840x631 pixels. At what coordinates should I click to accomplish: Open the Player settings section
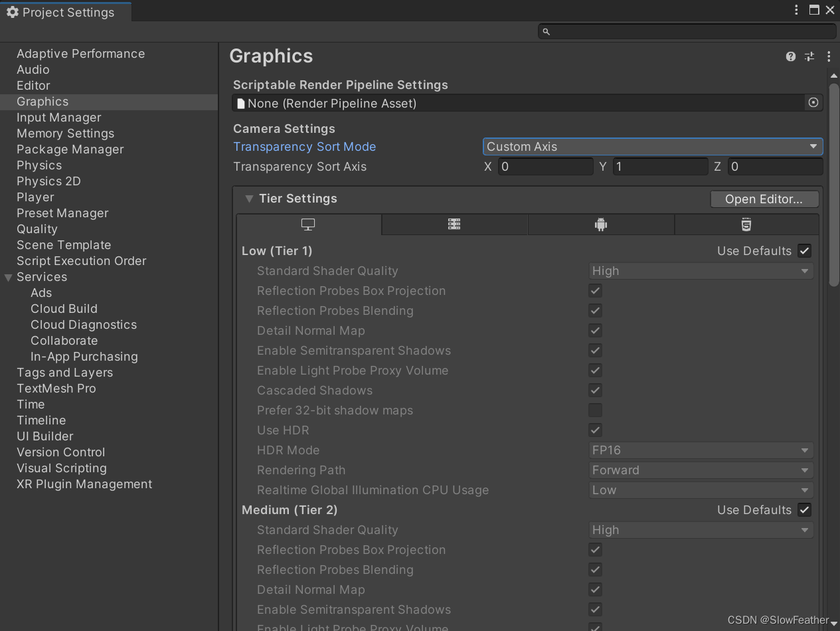click(35, 197)
